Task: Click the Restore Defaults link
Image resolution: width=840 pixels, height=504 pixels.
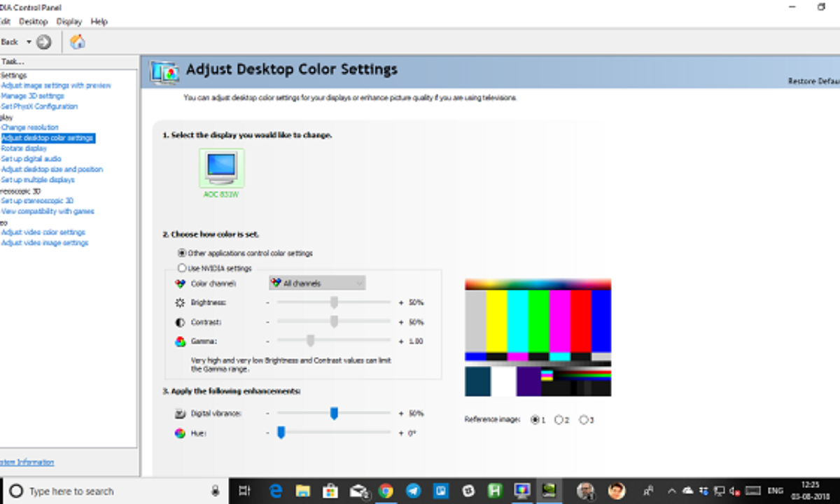Action: tap(814, 82)
